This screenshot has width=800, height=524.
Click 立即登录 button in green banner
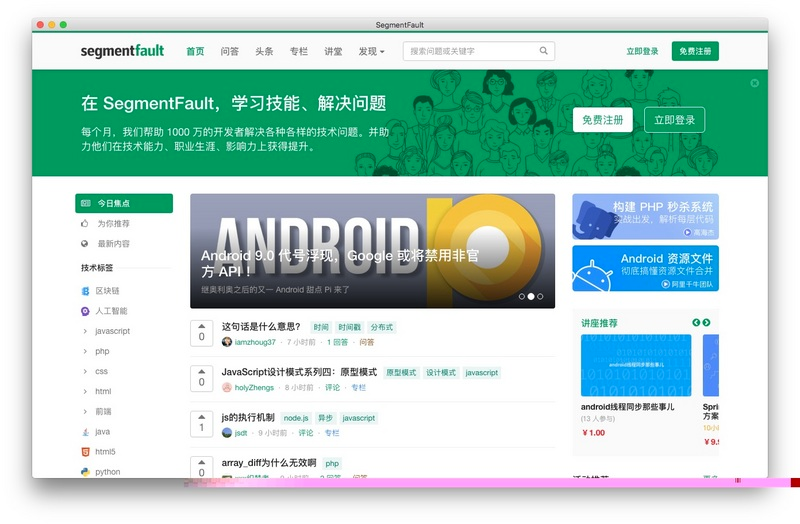pyautogui.click(x=674, y=120)
